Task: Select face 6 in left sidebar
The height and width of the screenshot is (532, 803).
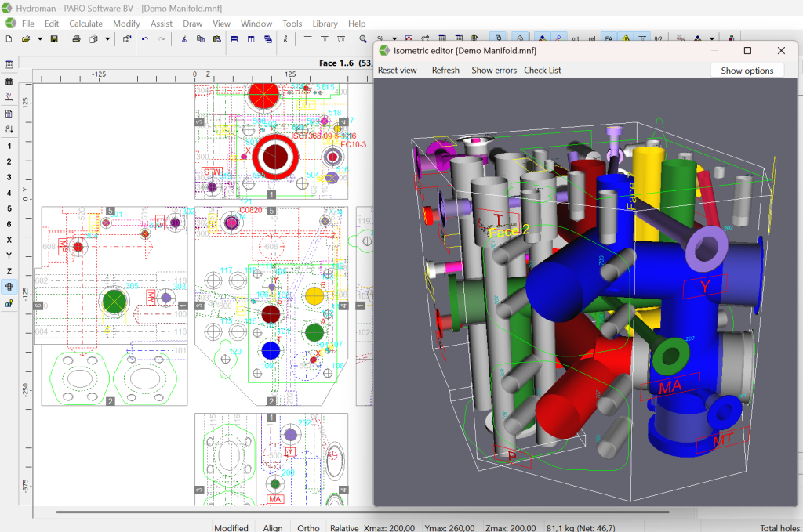Action: tap(9, 224)
